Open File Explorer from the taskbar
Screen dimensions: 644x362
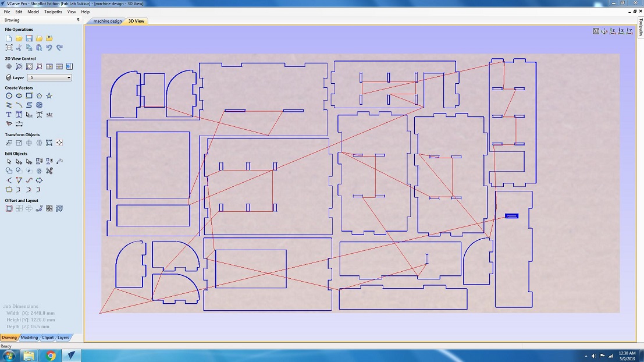tap(29, 356)
